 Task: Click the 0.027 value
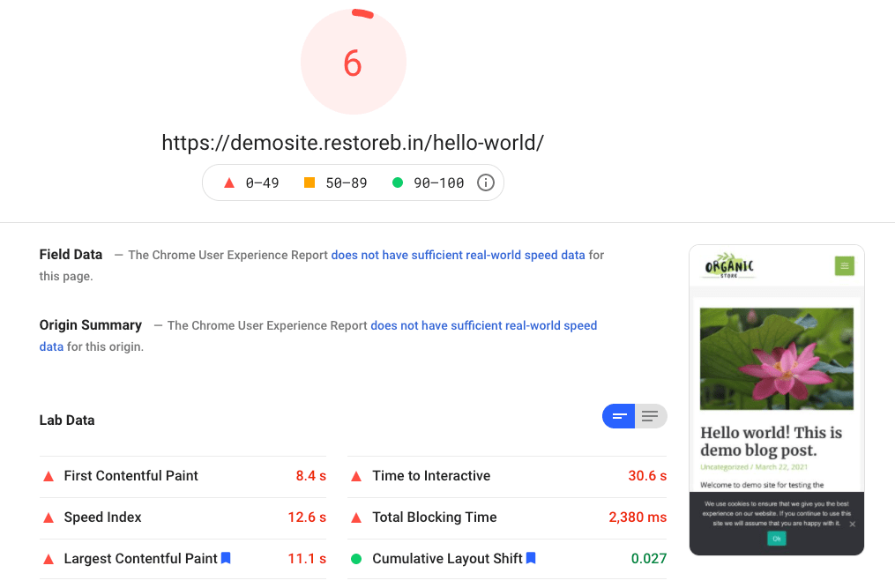click(x=648, y=558)
